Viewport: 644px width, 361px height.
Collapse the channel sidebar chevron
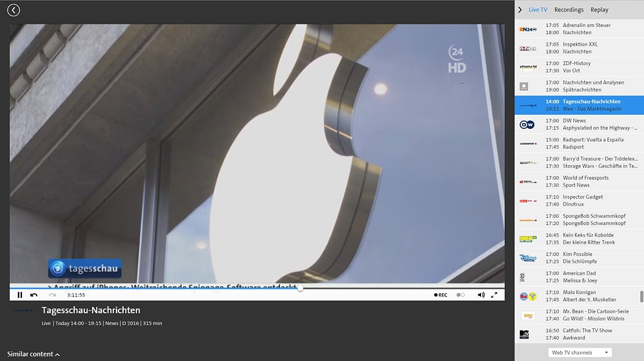[x=520, y=10]
